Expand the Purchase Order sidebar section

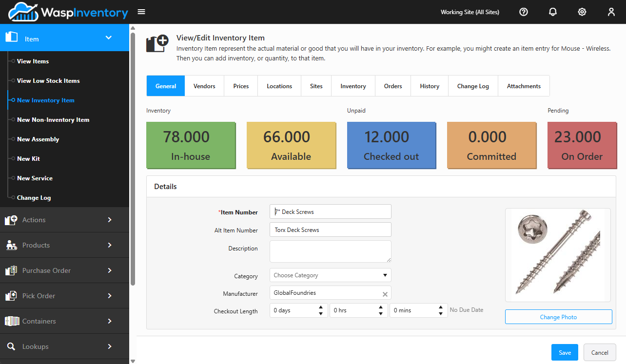point(64,270)
